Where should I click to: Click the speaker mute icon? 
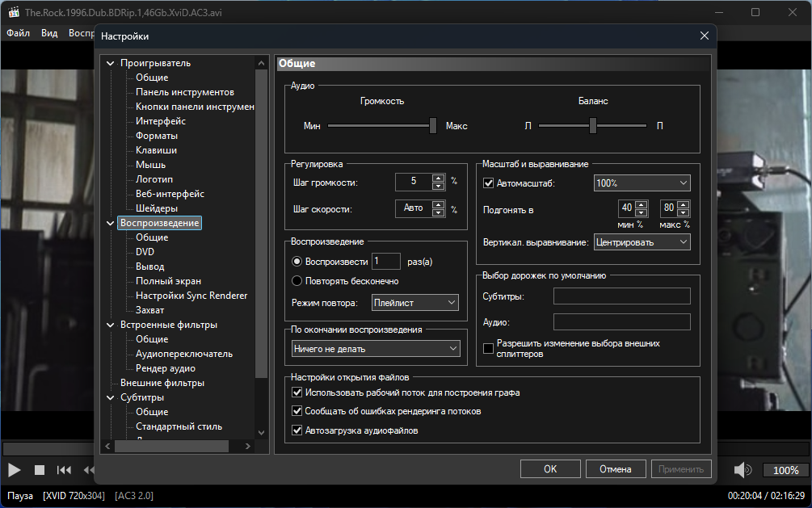[x=743, y=469]
